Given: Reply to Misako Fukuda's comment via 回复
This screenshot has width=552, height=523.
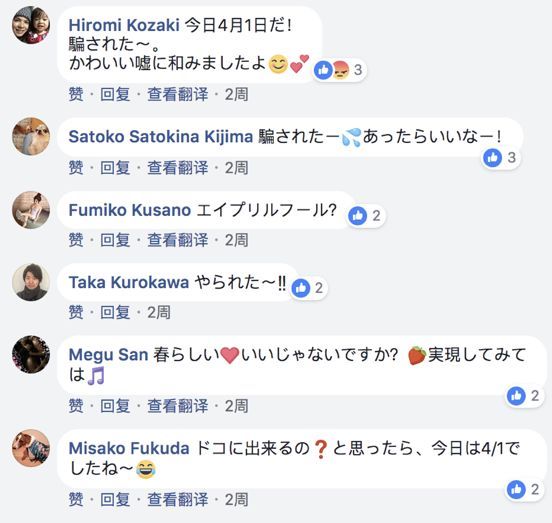Looking at the screenshot, I should point(115,499).
